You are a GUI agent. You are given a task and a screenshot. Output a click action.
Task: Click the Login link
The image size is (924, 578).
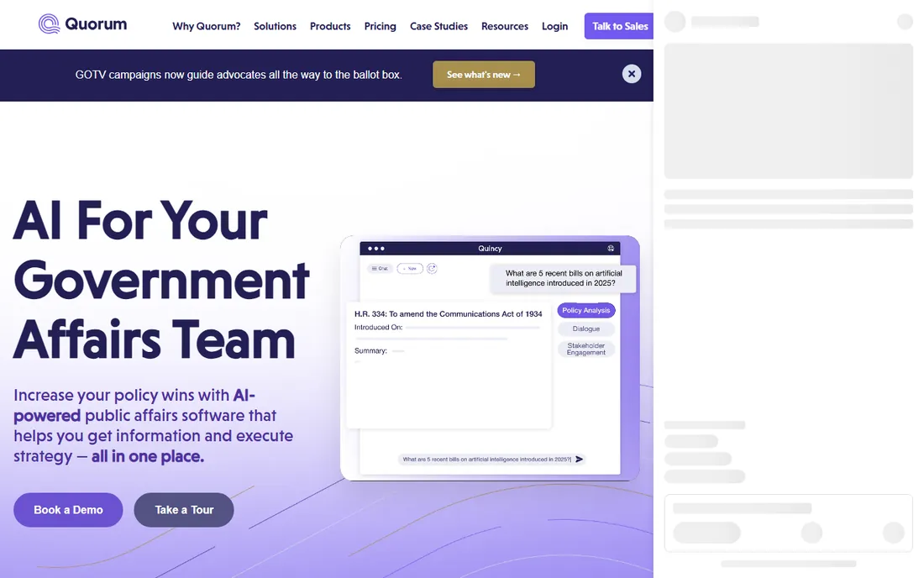555,27
